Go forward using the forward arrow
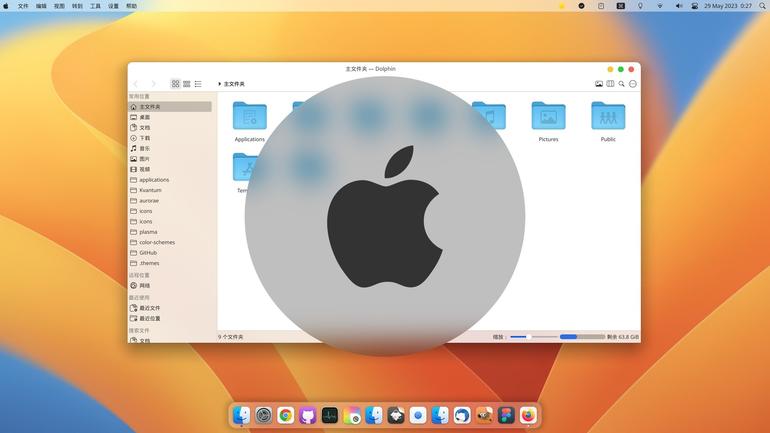This screenshot has height=433, width=770. [x=154, y=84]
